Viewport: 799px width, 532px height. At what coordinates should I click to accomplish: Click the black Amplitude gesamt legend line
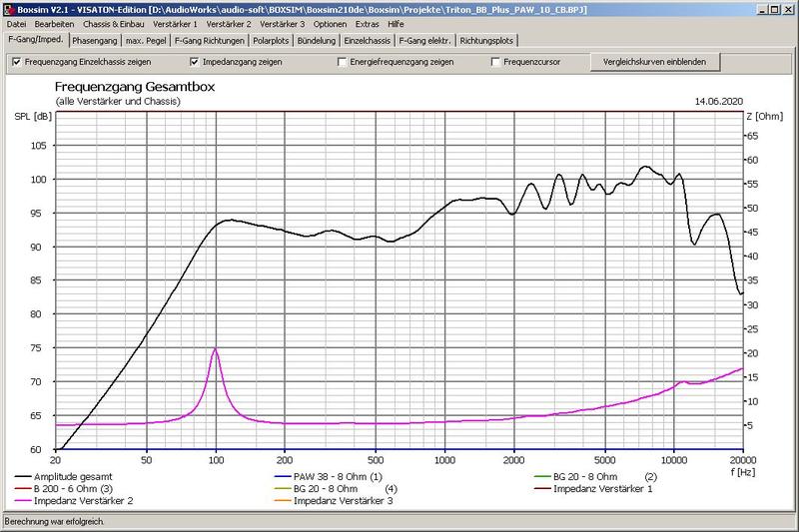point(27,477)
